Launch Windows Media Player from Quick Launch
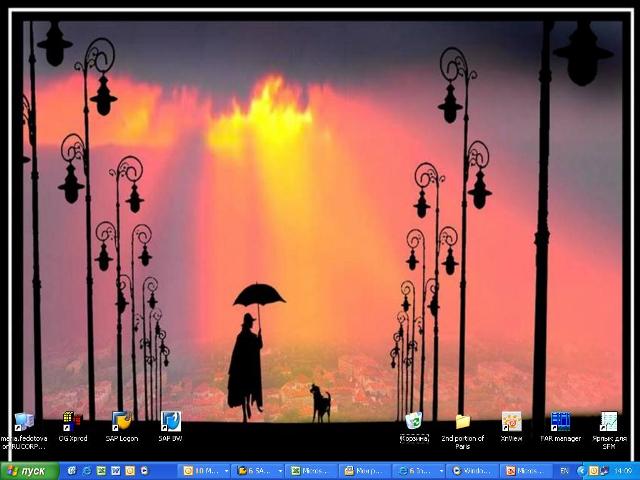Viewport: 640px width, 480px height. (144, 471)
